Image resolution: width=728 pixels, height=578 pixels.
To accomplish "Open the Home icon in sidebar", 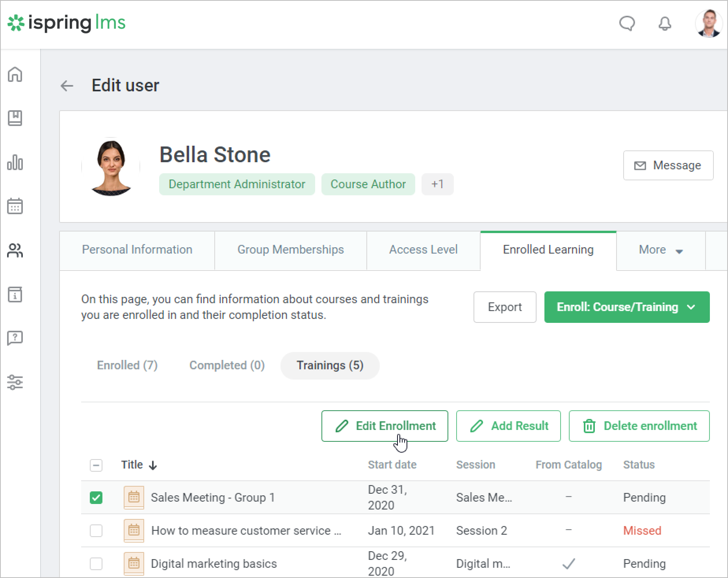I will click(15, 74).
